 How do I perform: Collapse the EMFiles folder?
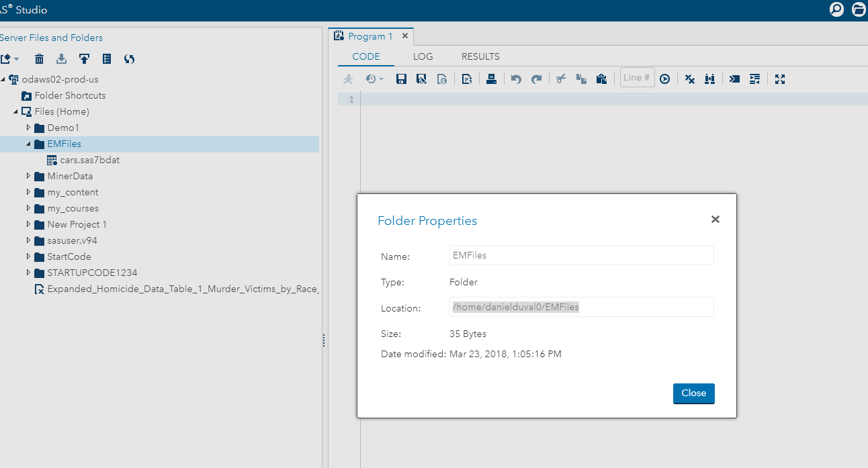tap(28, 144)
